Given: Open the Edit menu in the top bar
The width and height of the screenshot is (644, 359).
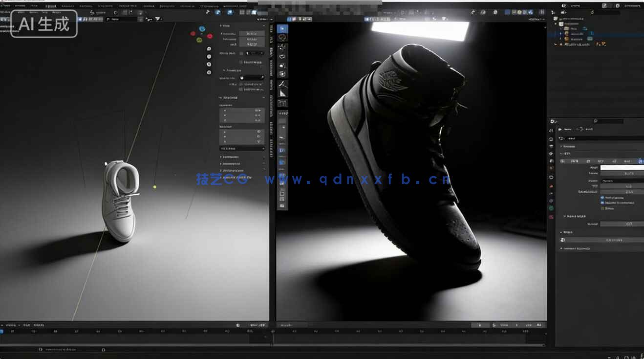Looking at the screenshot, I should tap(34, 6).
